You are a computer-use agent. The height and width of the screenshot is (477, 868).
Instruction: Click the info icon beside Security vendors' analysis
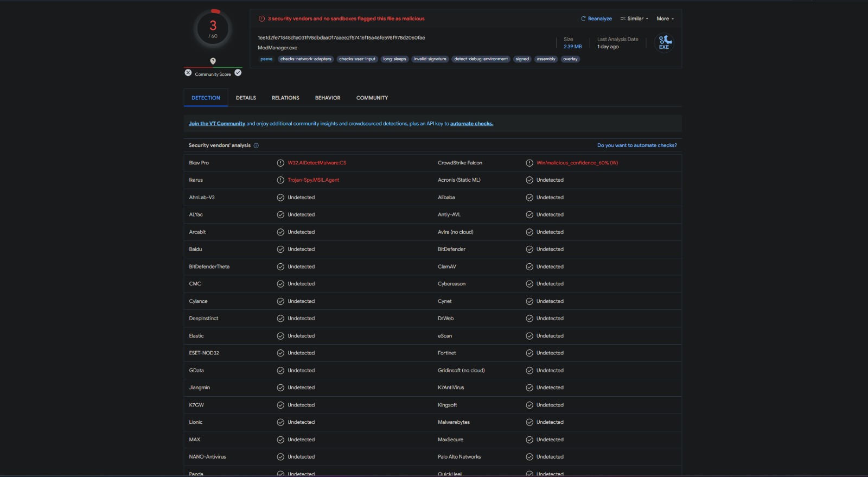click(256, 145)
